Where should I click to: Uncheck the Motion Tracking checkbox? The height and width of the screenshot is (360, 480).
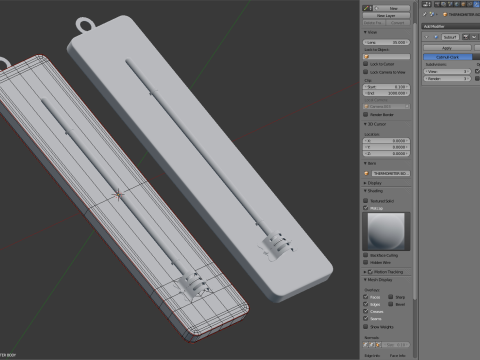[x=370, y=272]
